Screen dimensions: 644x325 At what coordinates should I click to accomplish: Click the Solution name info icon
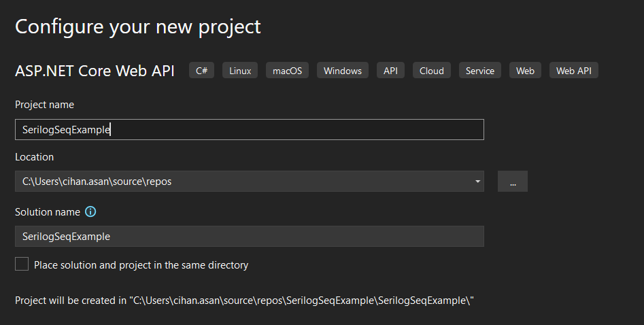point(90,212)
